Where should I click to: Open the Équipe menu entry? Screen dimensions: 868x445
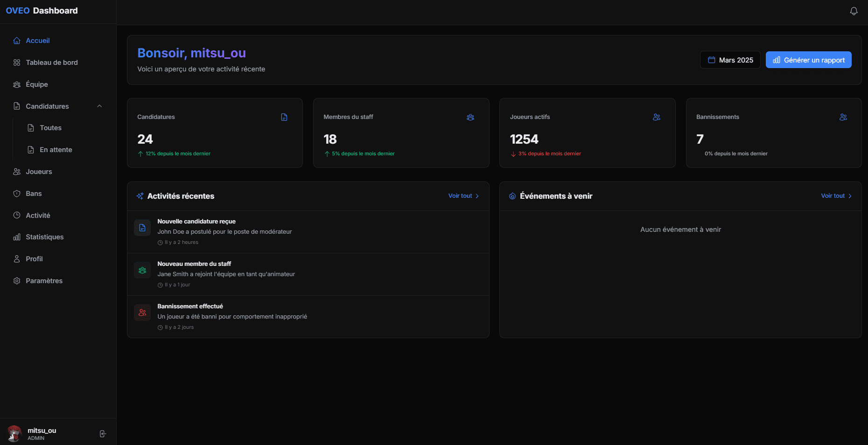[36, 84]
